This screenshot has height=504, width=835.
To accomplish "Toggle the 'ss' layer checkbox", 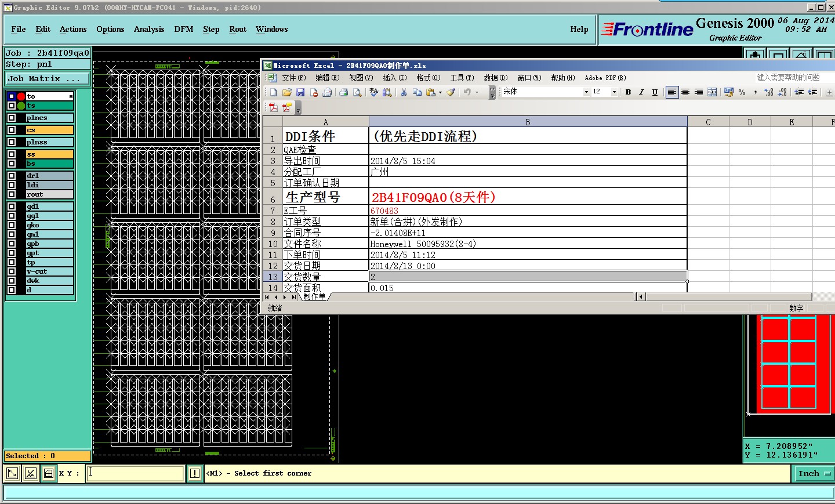I will click(x=12, y=154).
